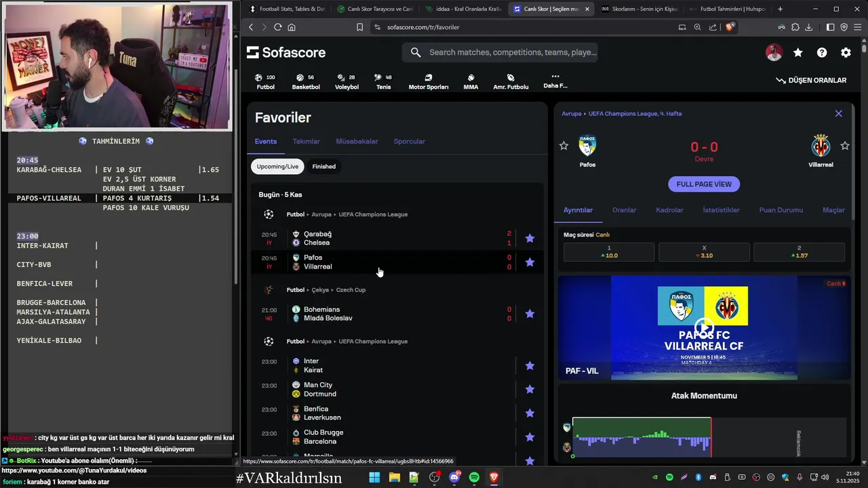Open the Kadrolar tab in match details
Screen dimensions: 868x488
coord(669,210)
